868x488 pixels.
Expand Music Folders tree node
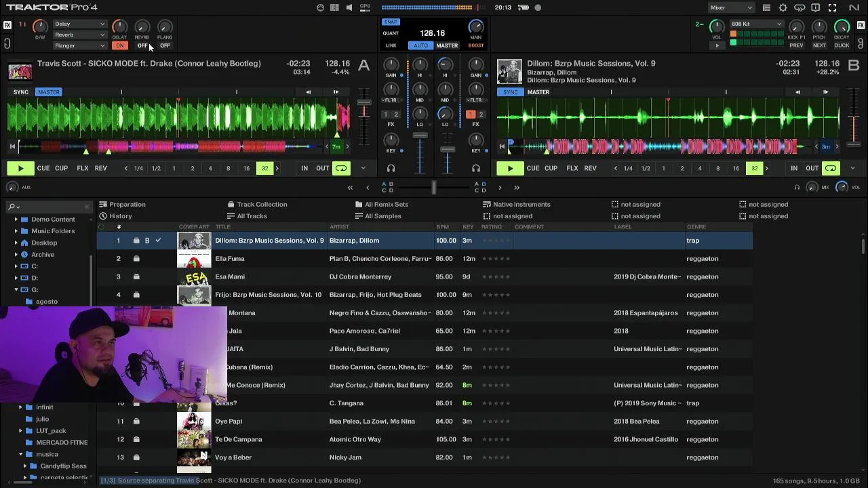click(16, 231)
